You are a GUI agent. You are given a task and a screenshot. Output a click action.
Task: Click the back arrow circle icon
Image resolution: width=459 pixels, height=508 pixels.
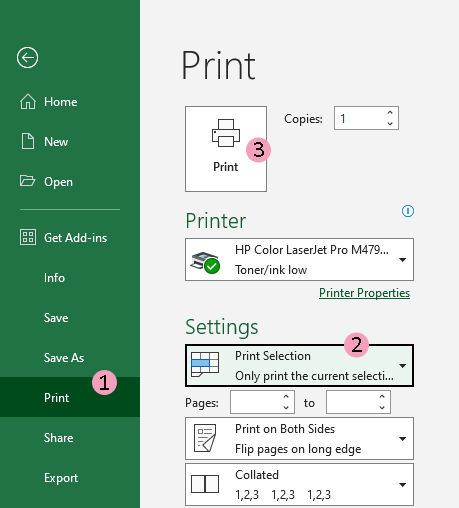pos(27,58)
